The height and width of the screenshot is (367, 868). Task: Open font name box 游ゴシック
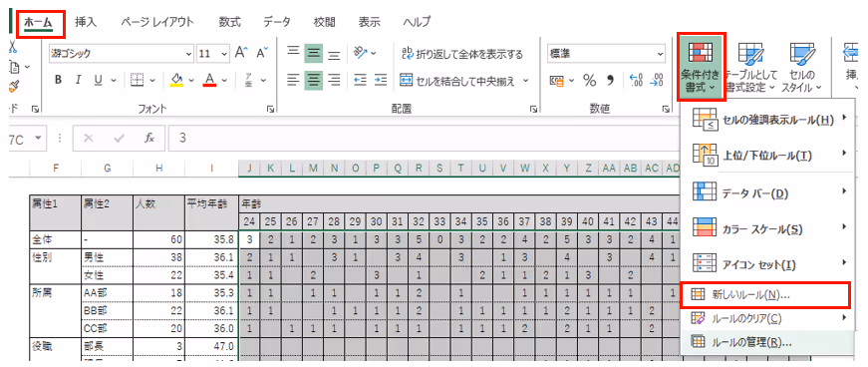(122, 54)
